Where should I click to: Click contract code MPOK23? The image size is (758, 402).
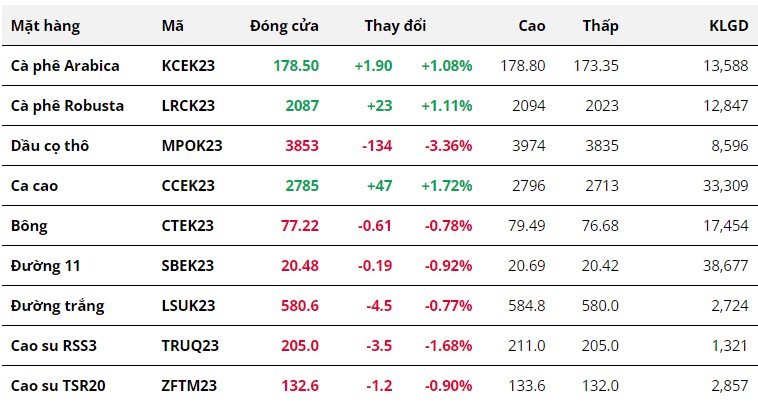(x=191, y=145)
